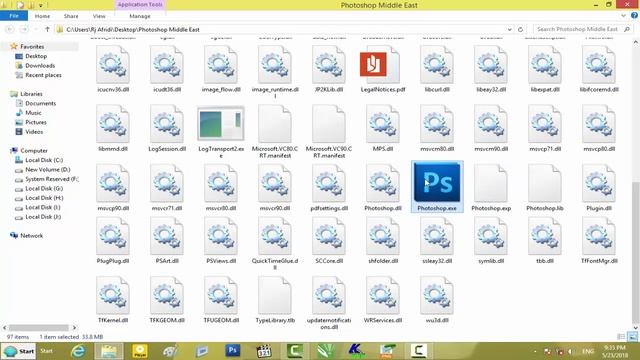Open the File menu tab
640x360 pixels.
[14, 16]
